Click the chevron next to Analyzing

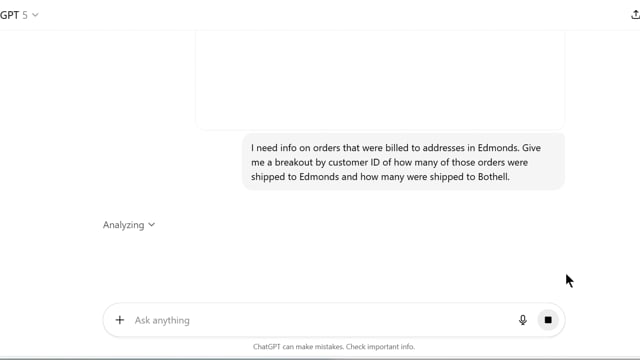click(151, 225)
